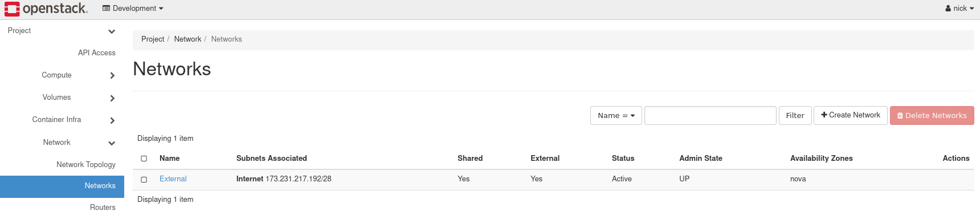Expand the Container Infra chevron
Image resolution: width=980 pixels, height=219 pixels.
tap(112, 120)
